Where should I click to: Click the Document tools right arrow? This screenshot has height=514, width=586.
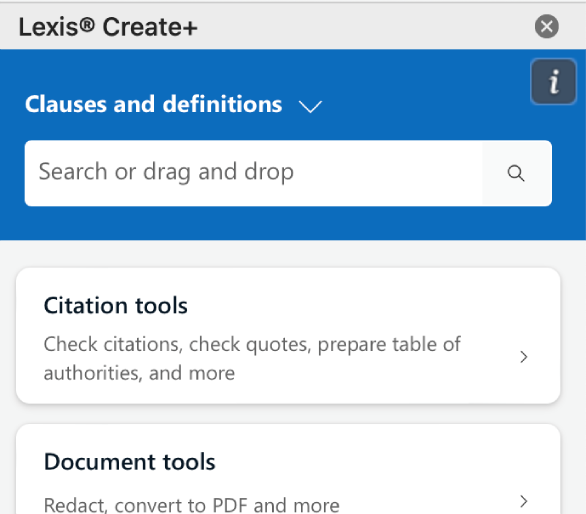coord(524,501)
